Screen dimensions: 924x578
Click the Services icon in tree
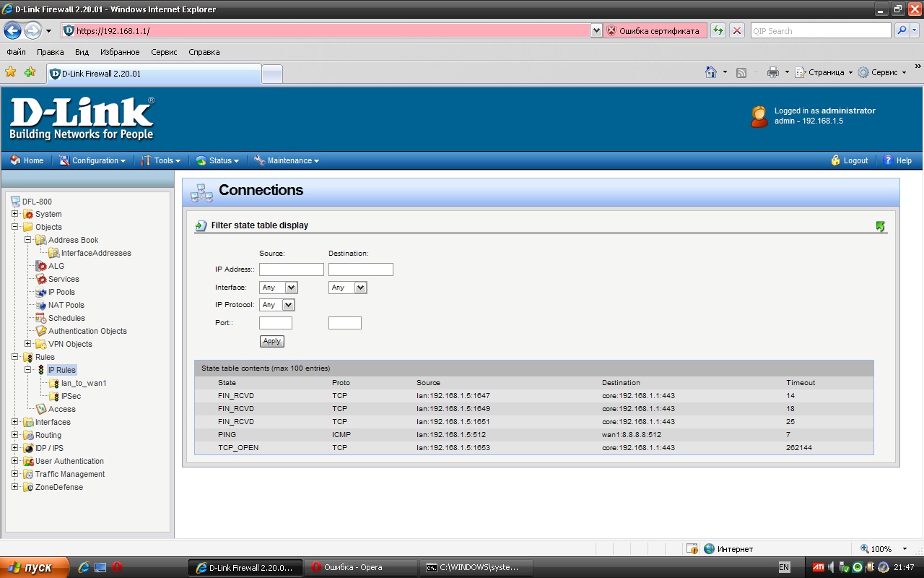tap(41, 279)
